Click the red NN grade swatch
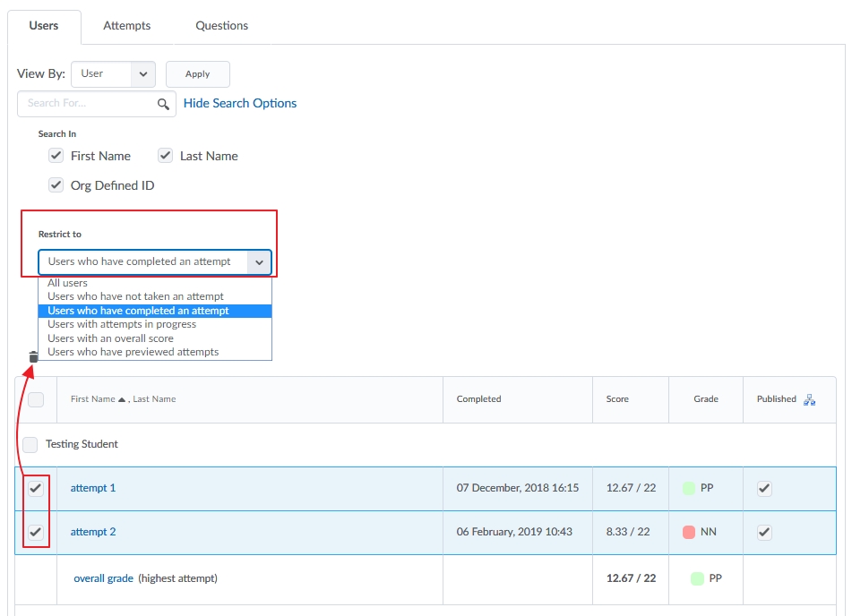The width and height of the screenshot is (852, 616). 688,532
